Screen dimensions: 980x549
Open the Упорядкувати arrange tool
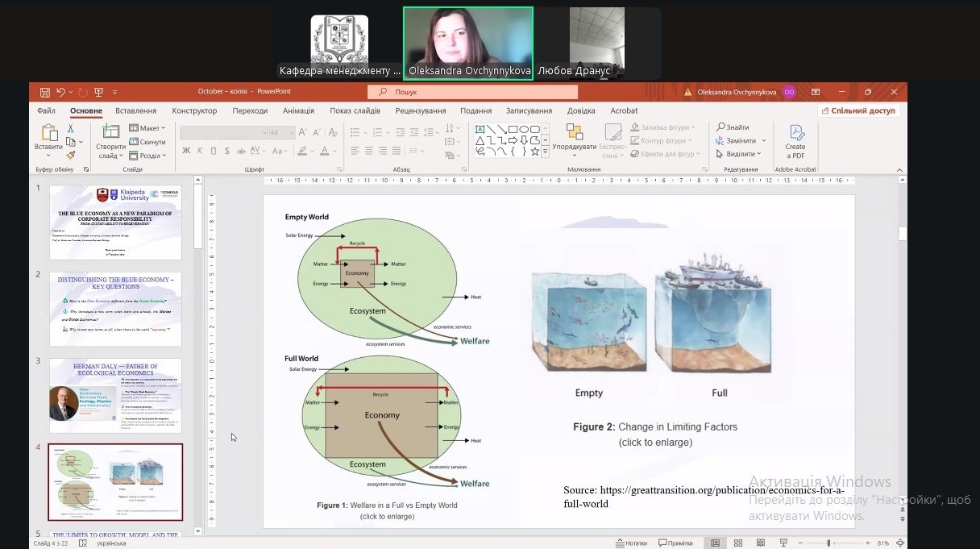(x=575, y=138)
